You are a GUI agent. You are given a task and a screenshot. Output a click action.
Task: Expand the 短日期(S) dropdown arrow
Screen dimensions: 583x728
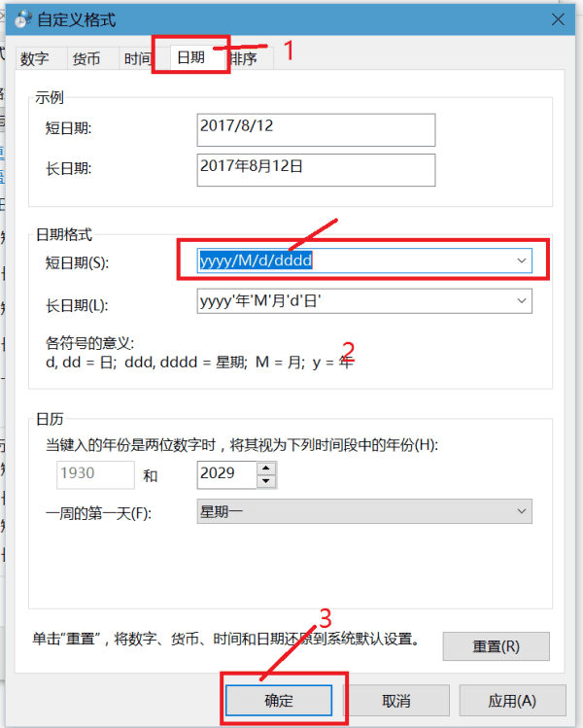(x=522, y=260)
